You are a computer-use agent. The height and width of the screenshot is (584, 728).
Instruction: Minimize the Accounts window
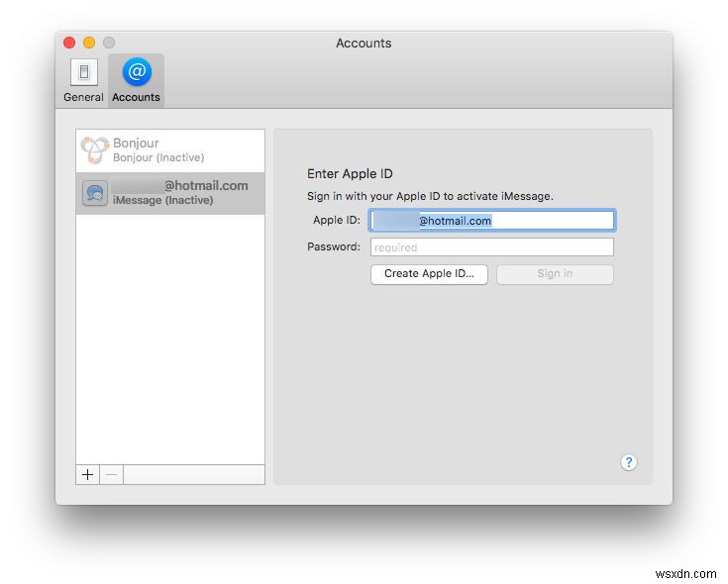[89, 43]
